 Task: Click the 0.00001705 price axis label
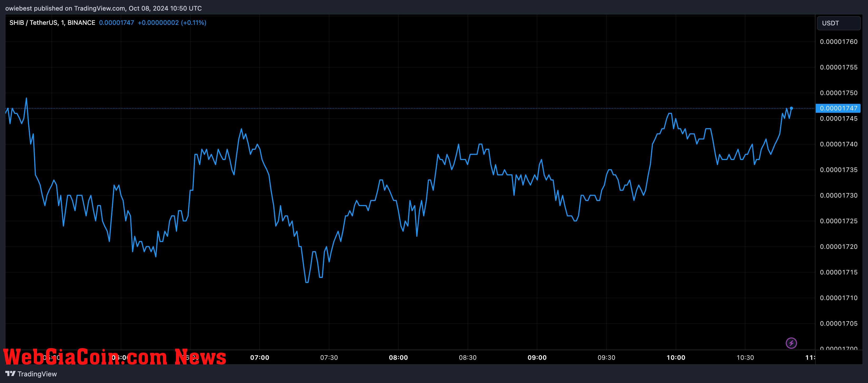pyautogui.click(x=839, y=323)
